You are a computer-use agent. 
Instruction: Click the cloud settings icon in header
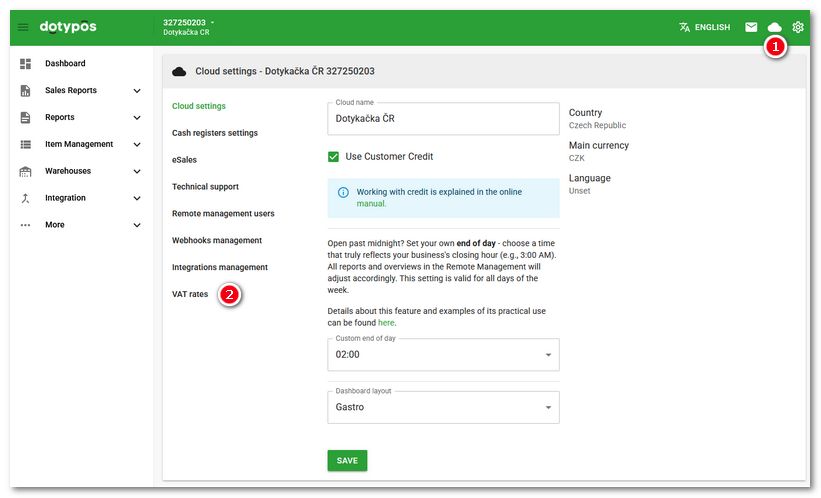(774, 27)
